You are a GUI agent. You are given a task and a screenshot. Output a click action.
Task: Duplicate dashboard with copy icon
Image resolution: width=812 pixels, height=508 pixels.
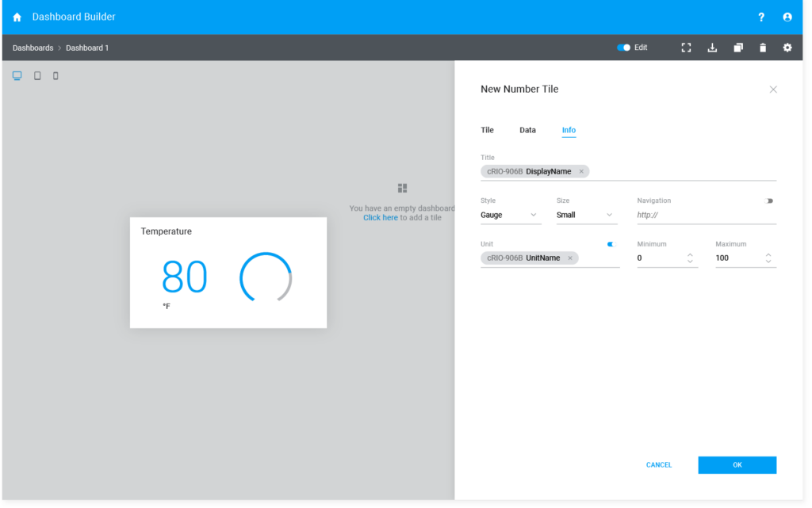coord(738,48)
